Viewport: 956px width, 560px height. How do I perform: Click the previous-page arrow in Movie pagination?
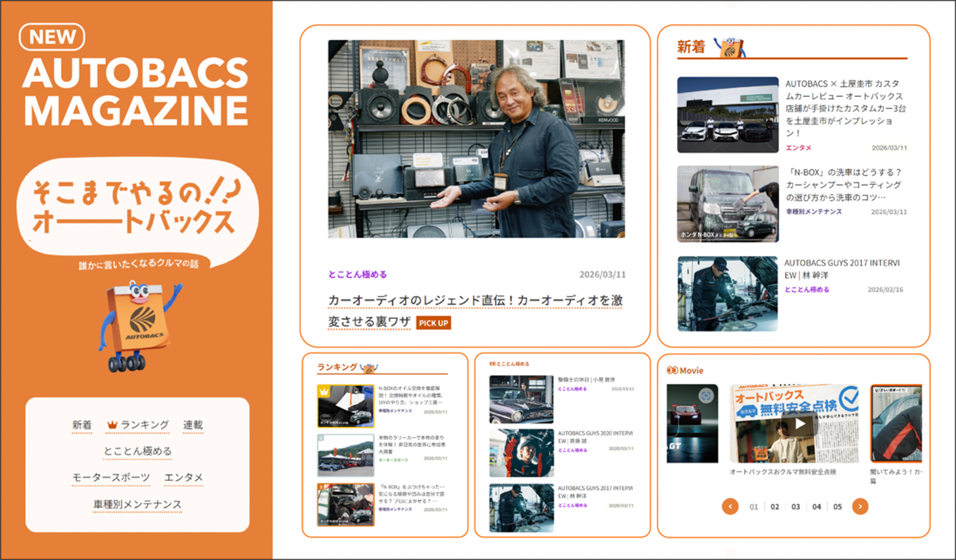click(730, 506)
